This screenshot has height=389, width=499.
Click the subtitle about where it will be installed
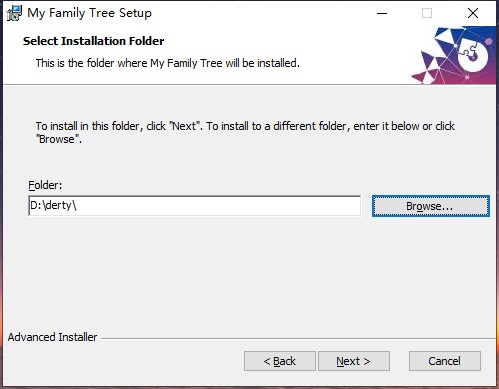click(x=168, y=63)
